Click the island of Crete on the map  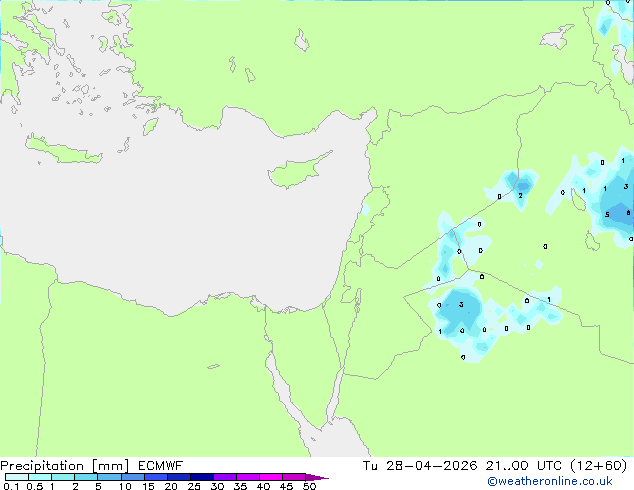coord(63,152)
